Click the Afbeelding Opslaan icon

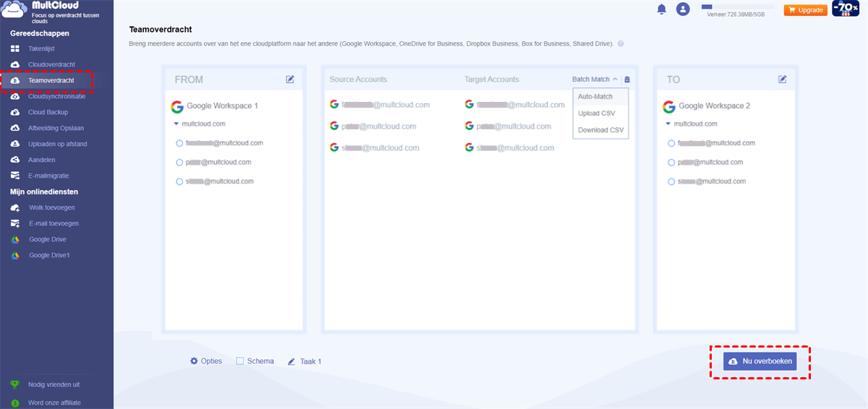coord(15,128)
